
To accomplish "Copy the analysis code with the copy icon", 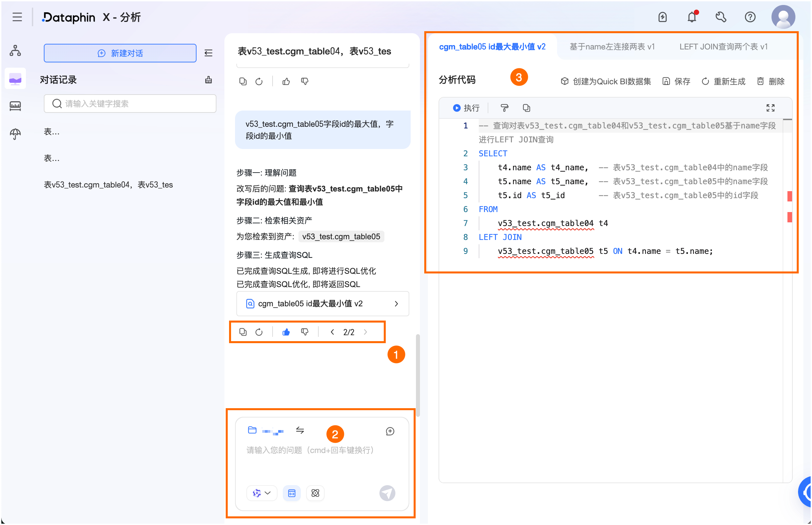I will (x=526, y=108).
